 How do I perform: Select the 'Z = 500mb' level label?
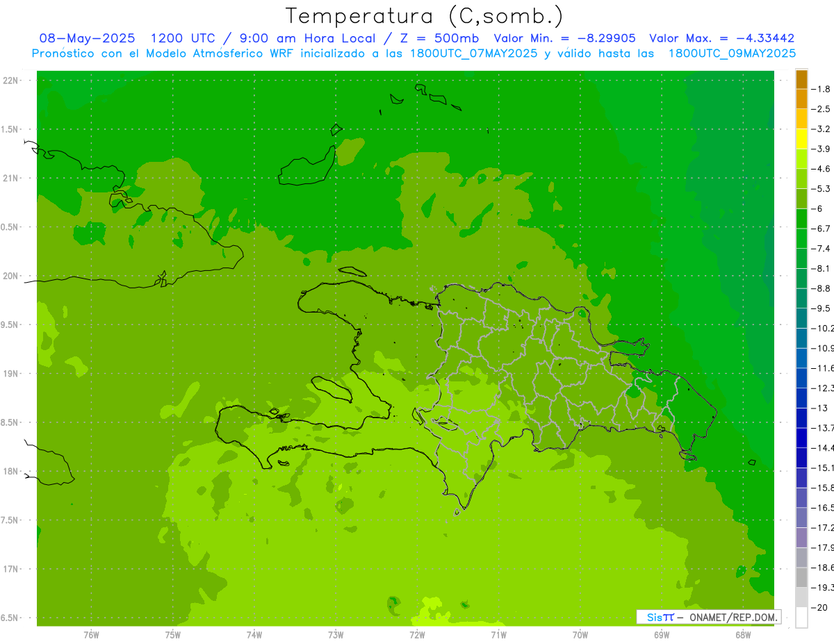(436, 38)
